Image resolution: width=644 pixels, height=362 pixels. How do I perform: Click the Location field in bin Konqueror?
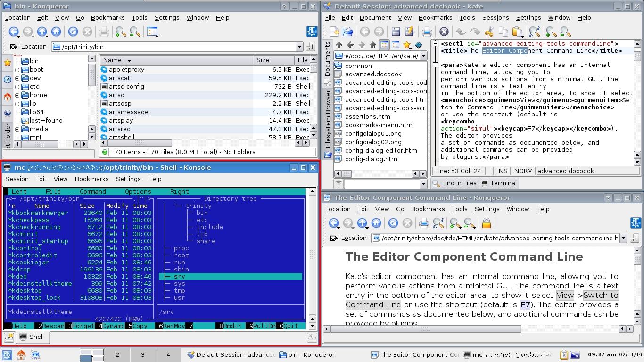[x=174, y=47]
